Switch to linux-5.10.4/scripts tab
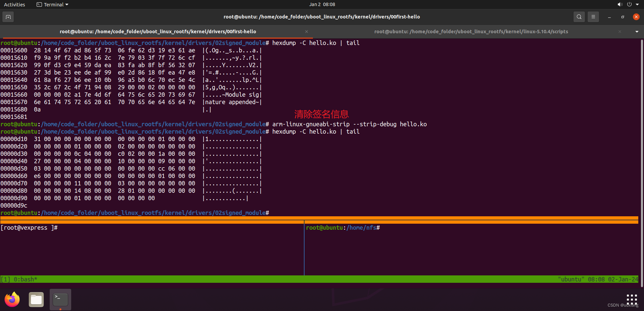The image size is (644, 311). pos(471,32)
